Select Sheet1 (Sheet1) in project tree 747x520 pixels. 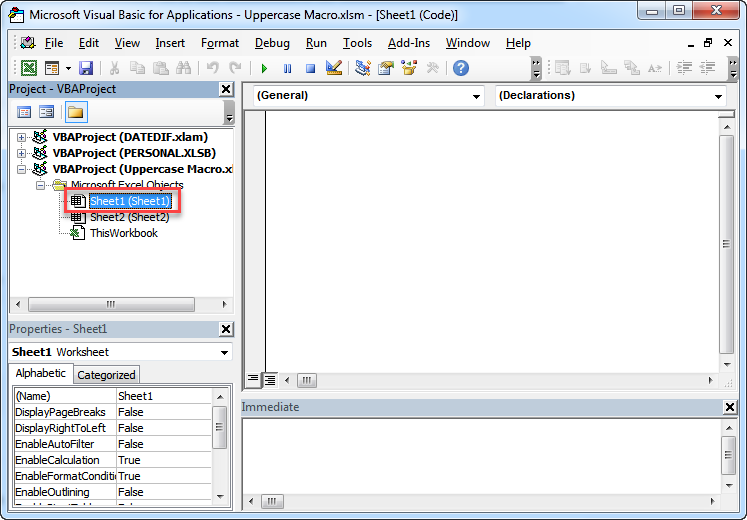point(130,201)
